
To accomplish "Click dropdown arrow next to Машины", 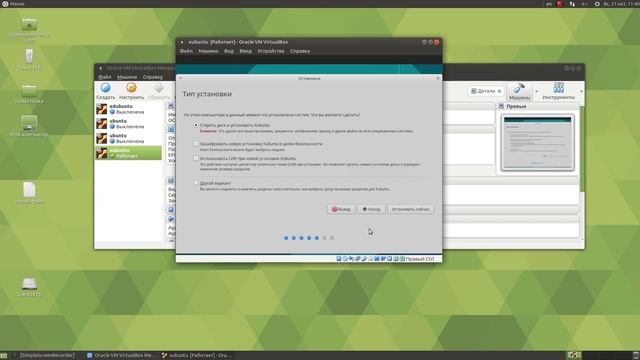I will [536, 91].
